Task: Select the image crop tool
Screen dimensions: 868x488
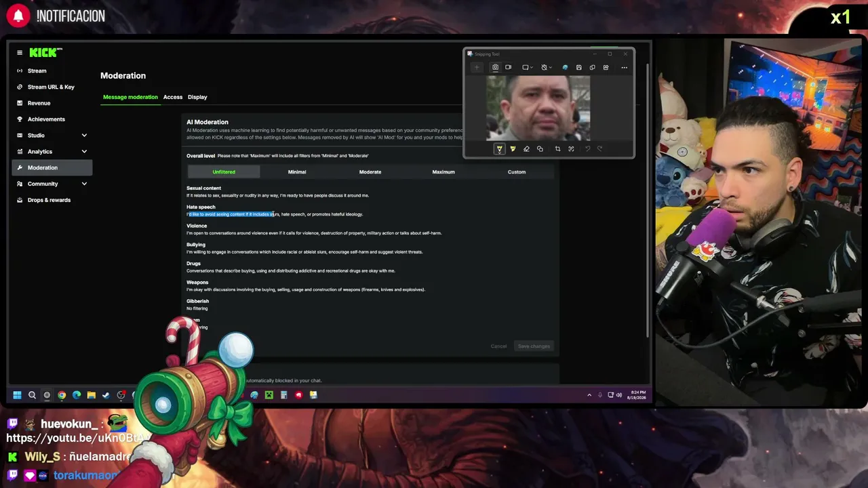Action: [557, 149]
